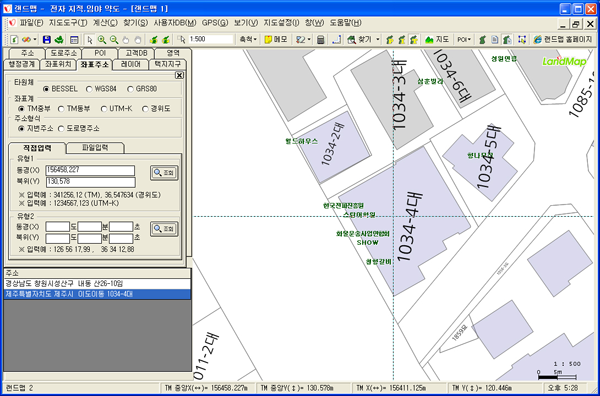The image size is (600, 396).
Task: Select the grab hand tool
Action: tap(138, 39)
